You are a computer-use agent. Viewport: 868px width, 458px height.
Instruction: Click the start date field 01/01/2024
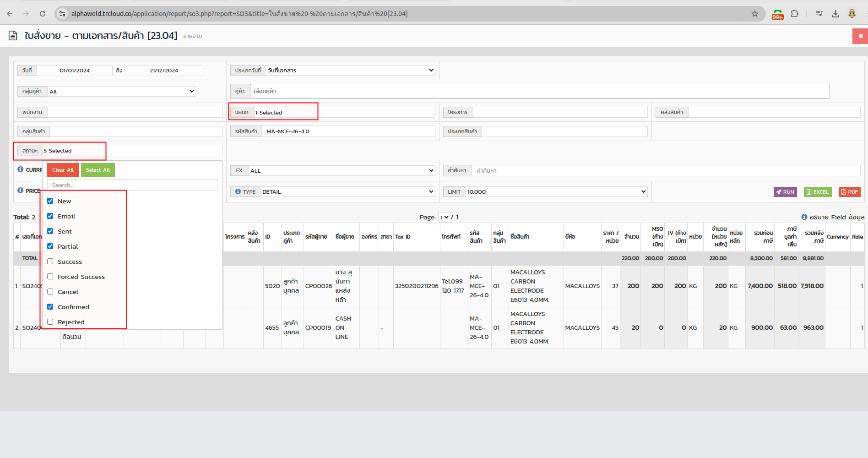[x=75, y=71]
